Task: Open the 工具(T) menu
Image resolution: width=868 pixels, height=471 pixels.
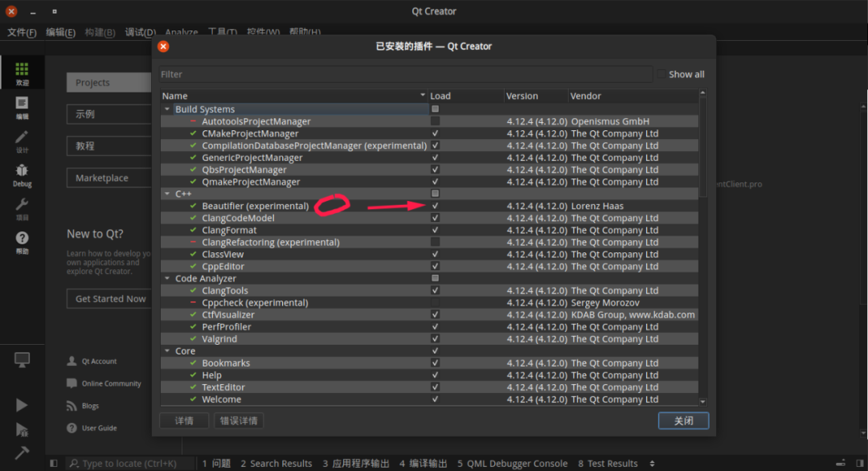Action: pyautogui.click(x=223, y=31)
